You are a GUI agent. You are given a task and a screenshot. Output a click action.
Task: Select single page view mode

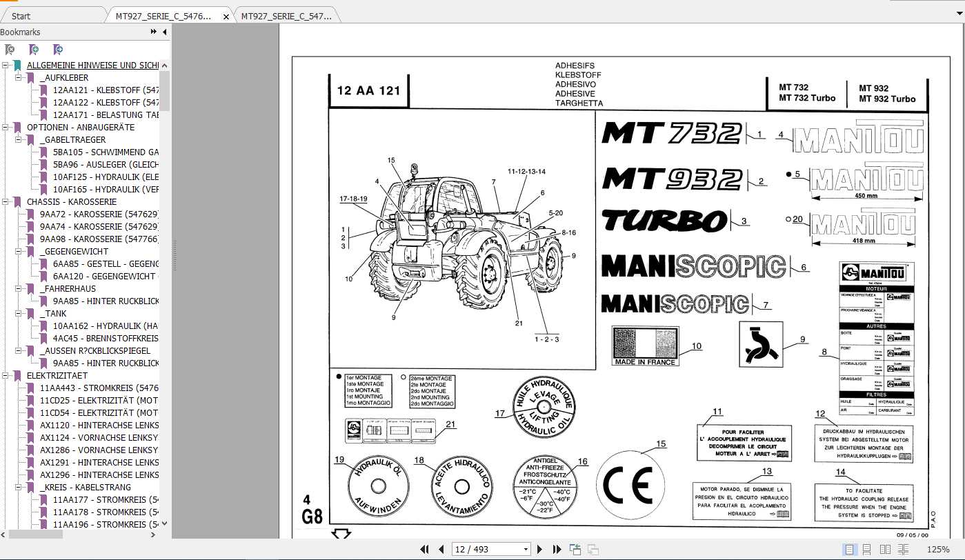coord(850,550)
